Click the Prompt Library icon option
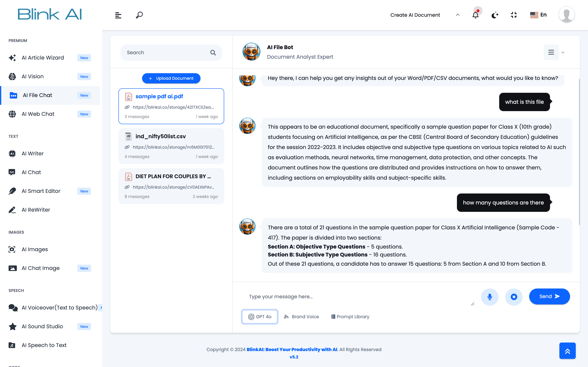Image resolution: width=588 pixels, height=367 pixels. 350,316
